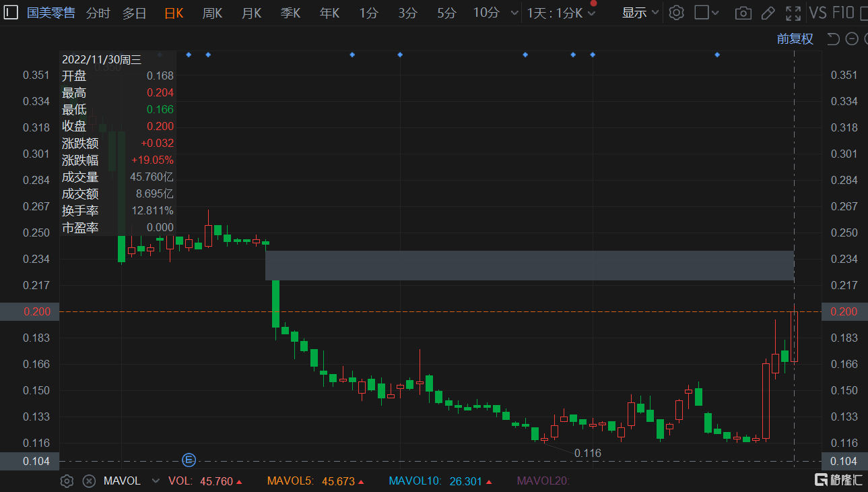
Task: Open the 1天:1分K period dropdown
Action: pyautogui.click(x=561, y=13)
